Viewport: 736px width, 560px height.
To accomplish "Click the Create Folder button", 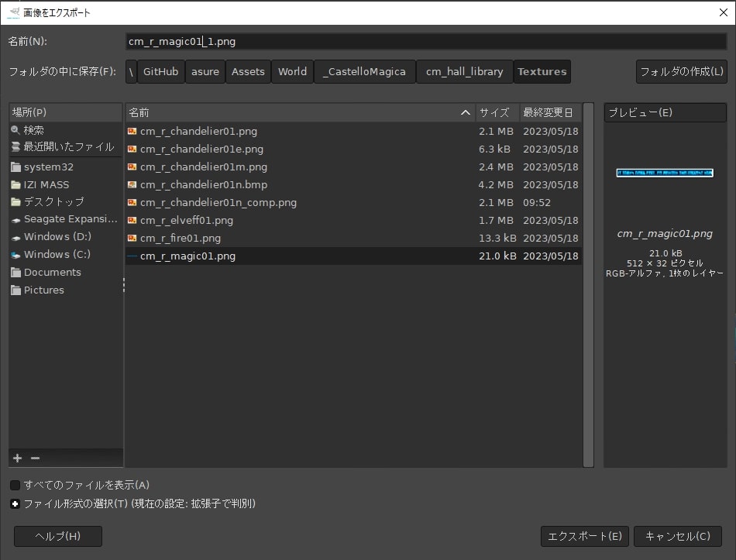I will 681,71.
